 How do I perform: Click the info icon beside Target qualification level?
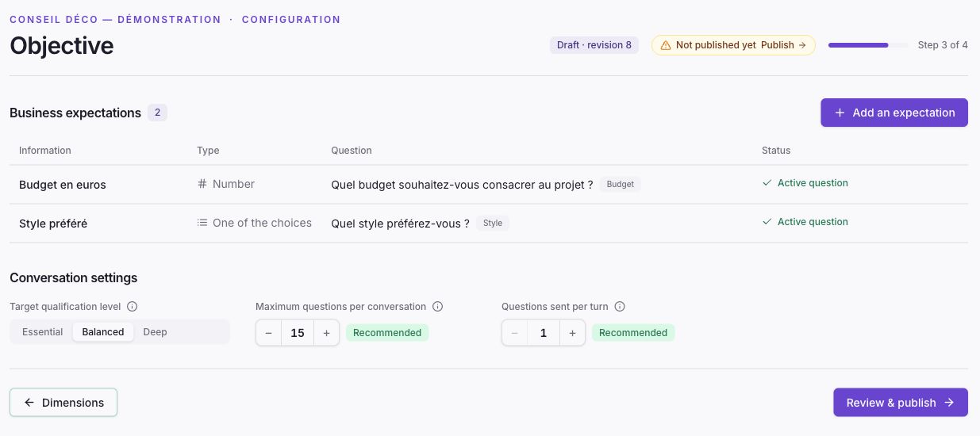133,307
